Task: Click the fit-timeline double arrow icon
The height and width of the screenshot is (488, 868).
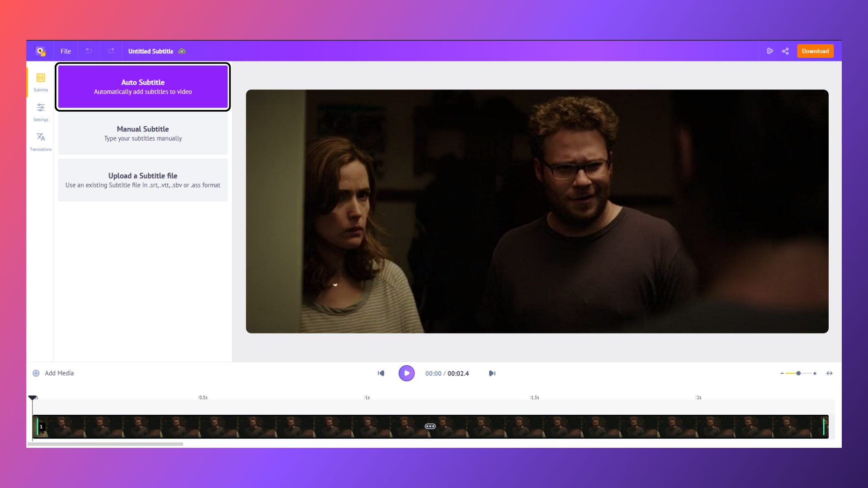Action: [830, 373]
